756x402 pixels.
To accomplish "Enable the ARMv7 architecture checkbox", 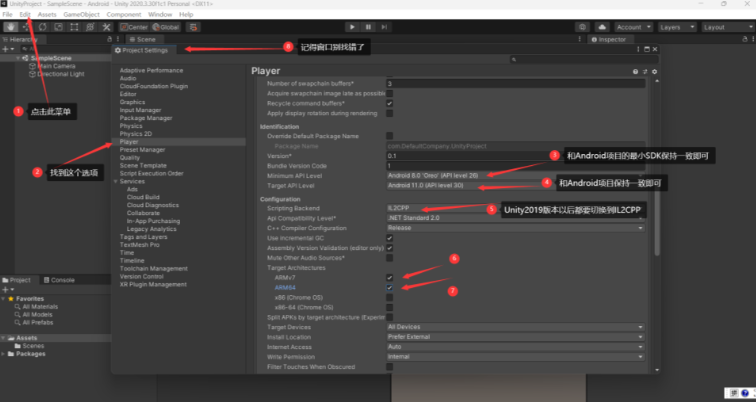I will pos(389,277).
